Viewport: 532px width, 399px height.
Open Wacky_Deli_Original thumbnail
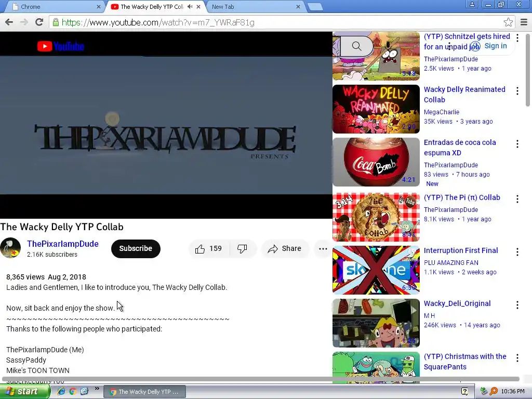(x=376, y=323)
